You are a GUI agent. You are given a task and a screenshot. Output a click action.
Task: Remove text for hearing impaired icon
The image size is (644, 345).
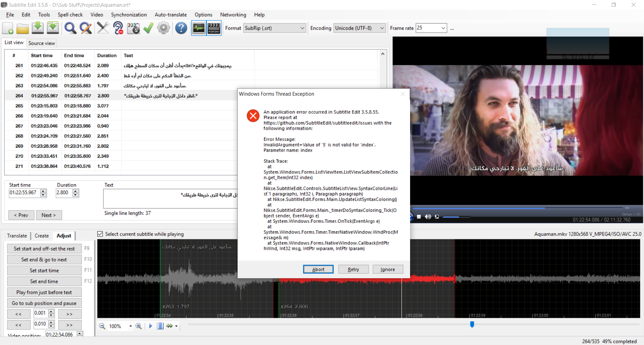click(118, 28)
